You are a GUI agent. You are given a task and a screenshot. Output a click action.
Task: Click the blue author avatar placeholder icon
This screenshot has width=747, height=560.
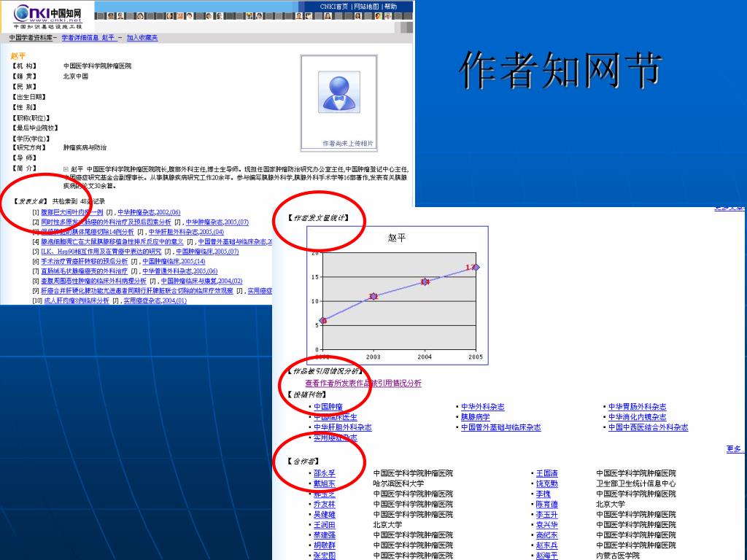pos(338,92)
